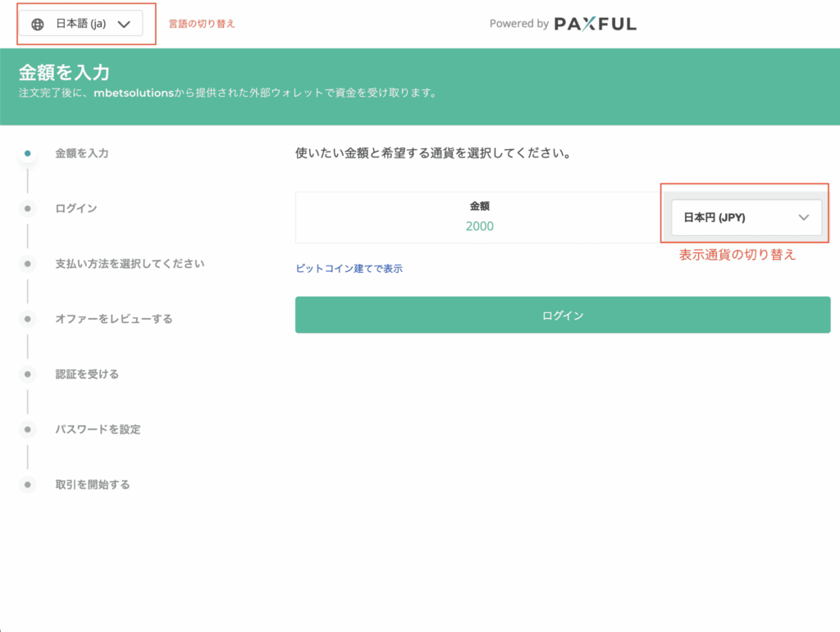The width and height of the screenshot is (840, 632).
Task: Click the ビットコイン建てで表示 link
Action: pyautogui.click(x=349, y=268)
